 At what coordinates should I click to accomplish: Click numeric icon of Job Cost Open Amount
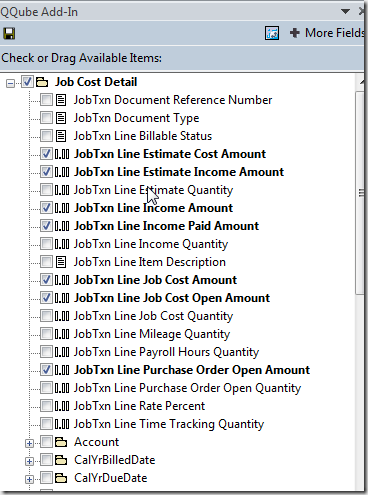(62, 298)
